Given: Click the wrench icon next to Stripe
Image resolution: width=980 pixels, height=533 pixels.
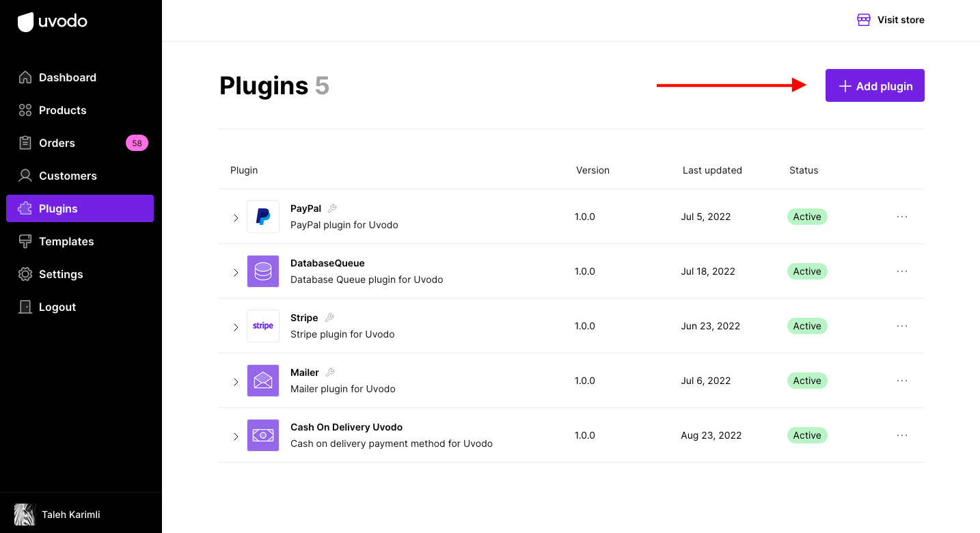Looking at the screenshot, I should (x=329, y=318).
